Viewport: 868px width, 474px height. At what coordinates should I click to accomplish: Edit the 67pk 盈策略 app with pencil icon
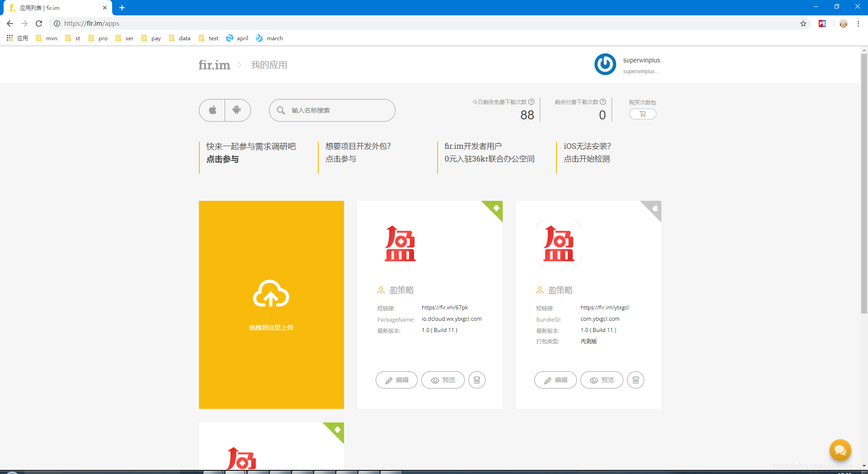[396, 380]
